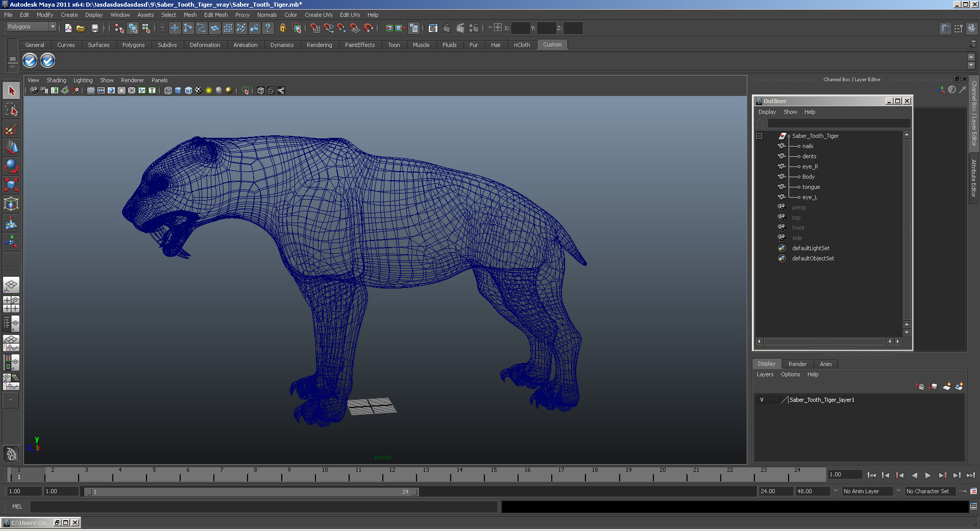Image resolution: width=980 pixels, height=531 pixels.
Task: Open the Edit Mesh menu
Action: 216,15
